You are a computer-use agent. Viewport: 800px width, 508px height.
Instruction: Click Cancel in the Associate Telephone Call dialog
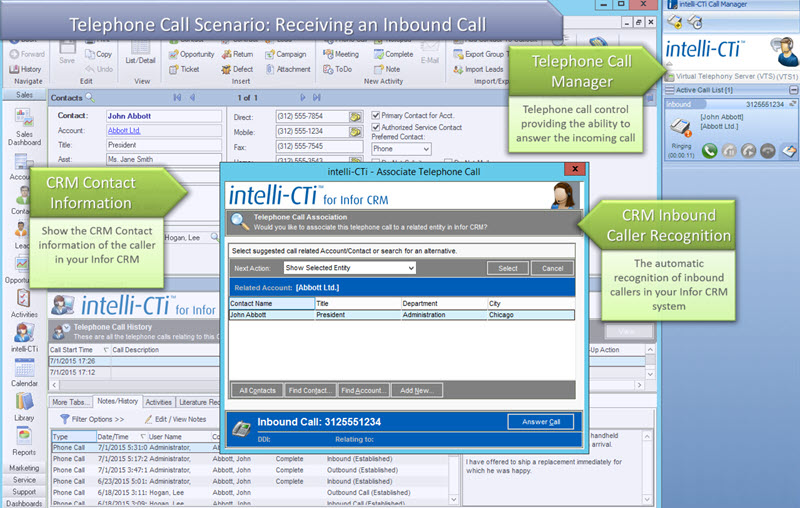pyautogui.click(x=553, y=268)
